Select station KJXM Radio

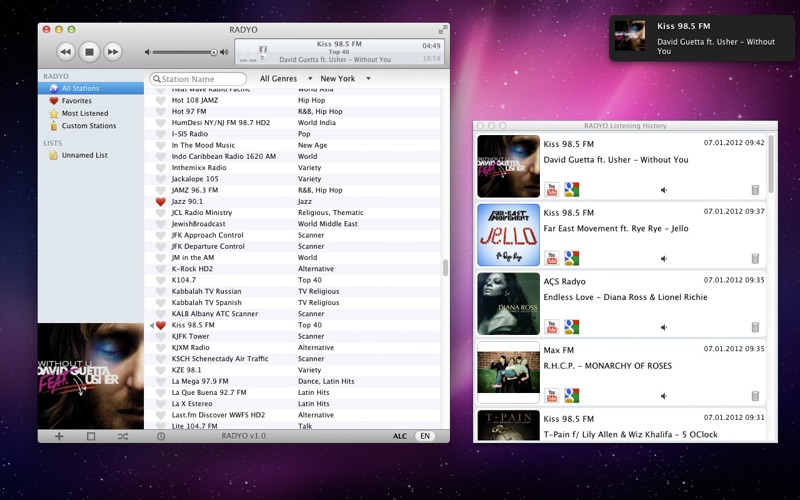coord(292,347)
